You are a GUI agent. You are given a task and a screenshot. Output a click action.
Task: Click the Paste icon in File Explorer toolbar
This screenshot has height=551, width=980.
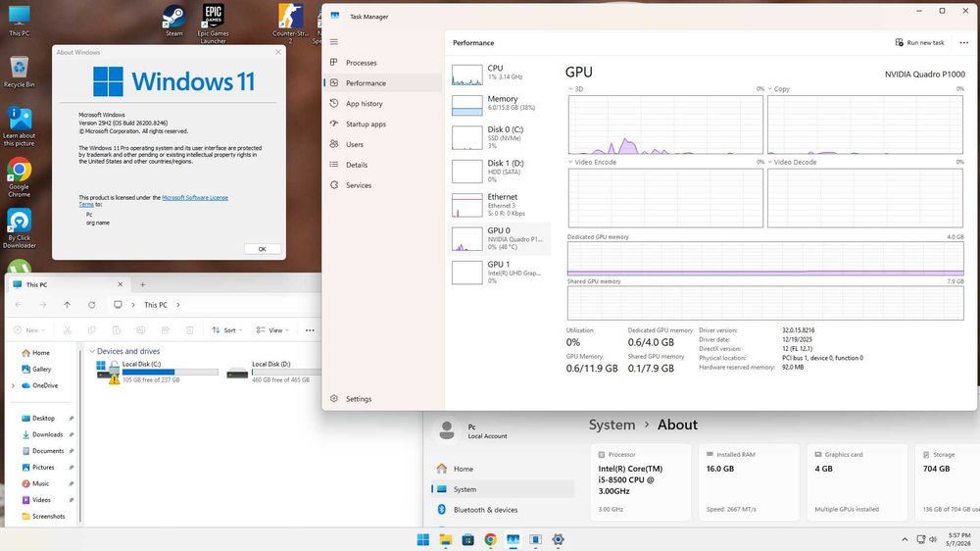pyautogui.click(x=117, y=329)
